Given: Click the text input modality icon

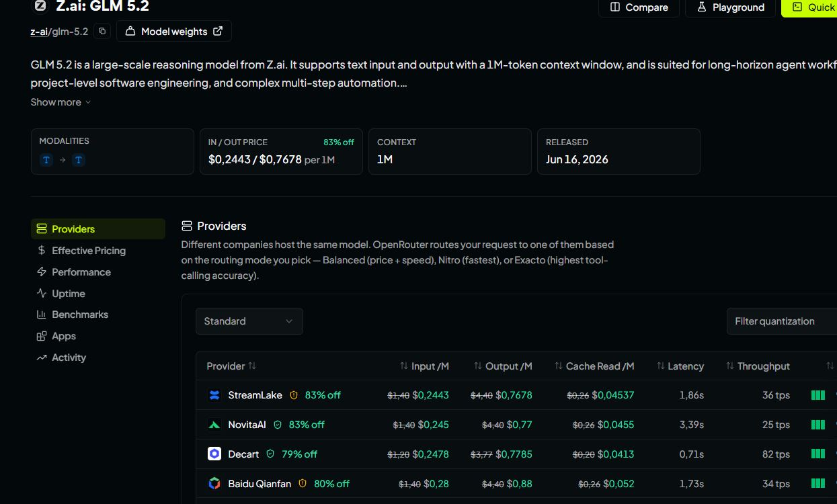Looking at the screenshot, I should [46, 160].
